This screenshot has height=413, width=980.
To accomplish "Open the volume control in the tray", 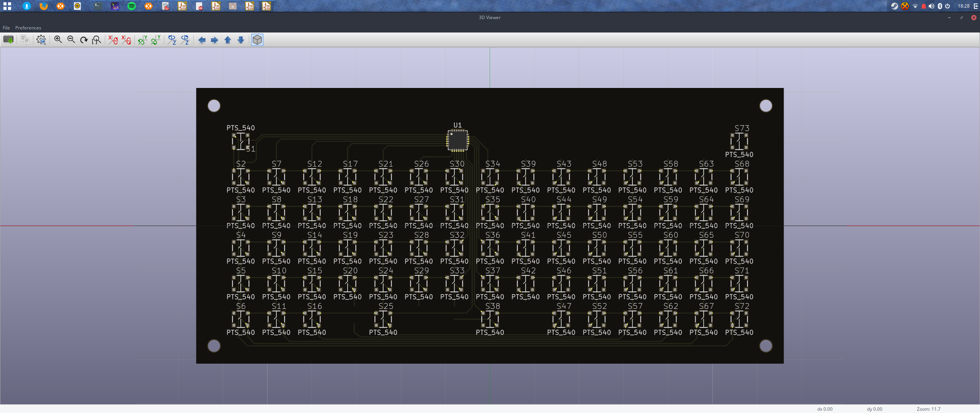I will 931,6.
